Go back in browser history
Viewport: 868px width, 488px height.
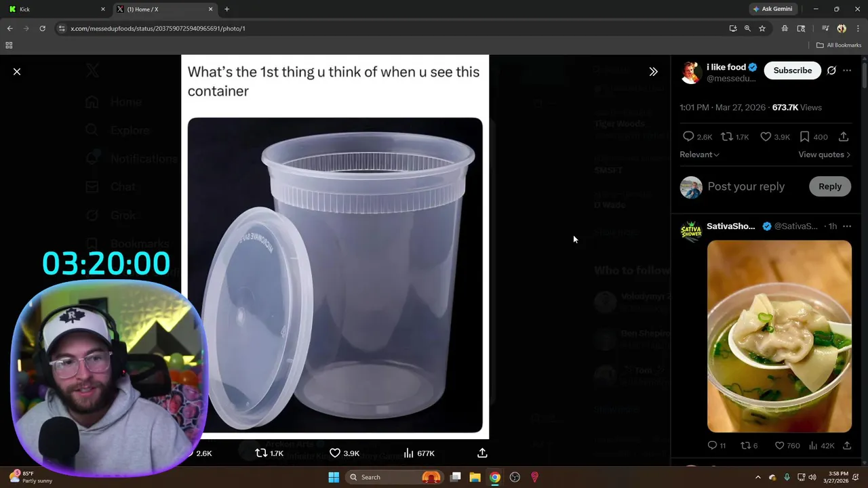(9, 28)
